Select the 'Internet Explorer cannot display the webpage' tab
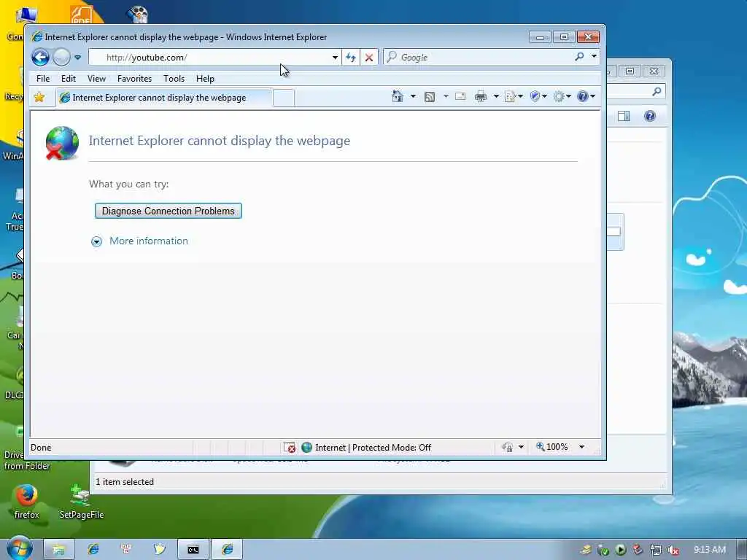The height and width of the screenshot is (560, 747). (164, 98)
